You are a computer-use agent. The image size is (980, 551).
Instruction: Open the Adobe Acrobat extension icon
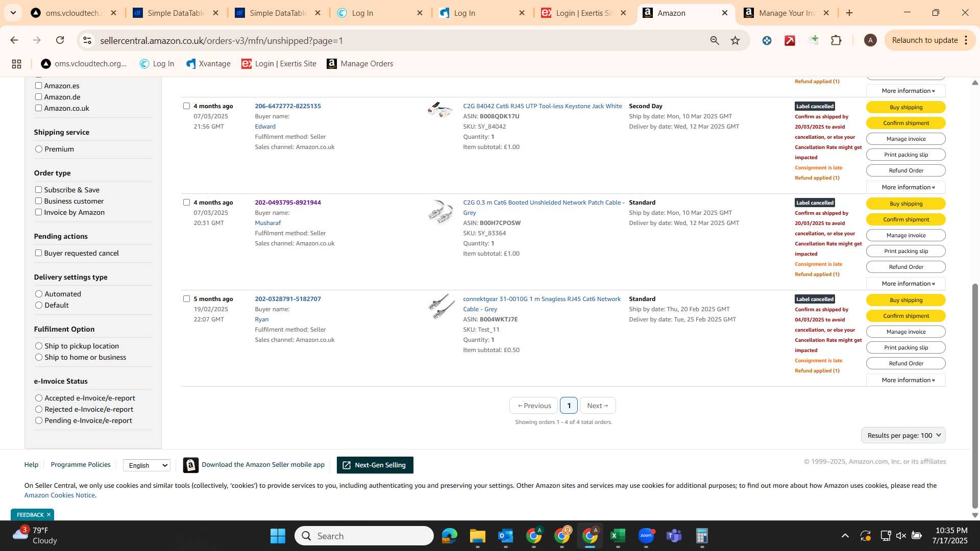(790, 40)
